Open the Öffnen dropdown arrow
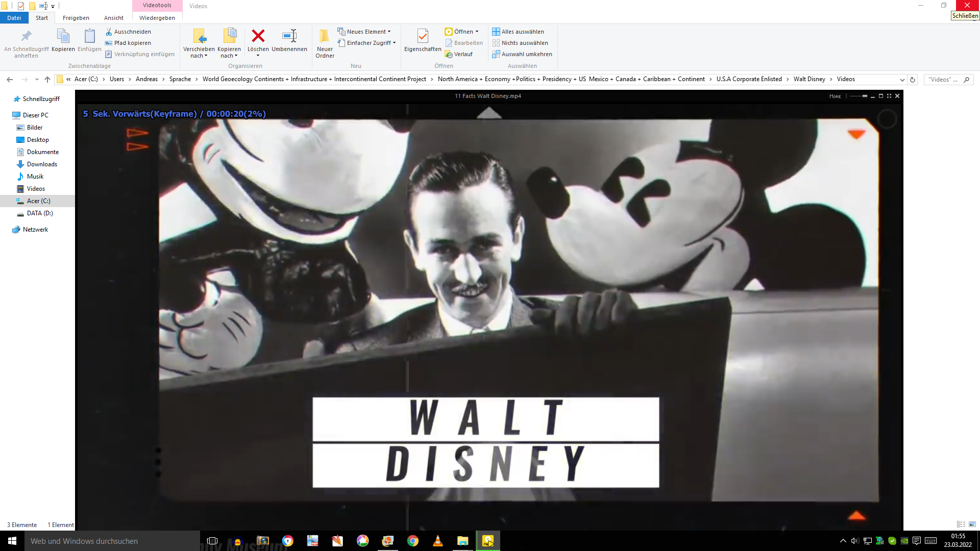 click(477, 32)
